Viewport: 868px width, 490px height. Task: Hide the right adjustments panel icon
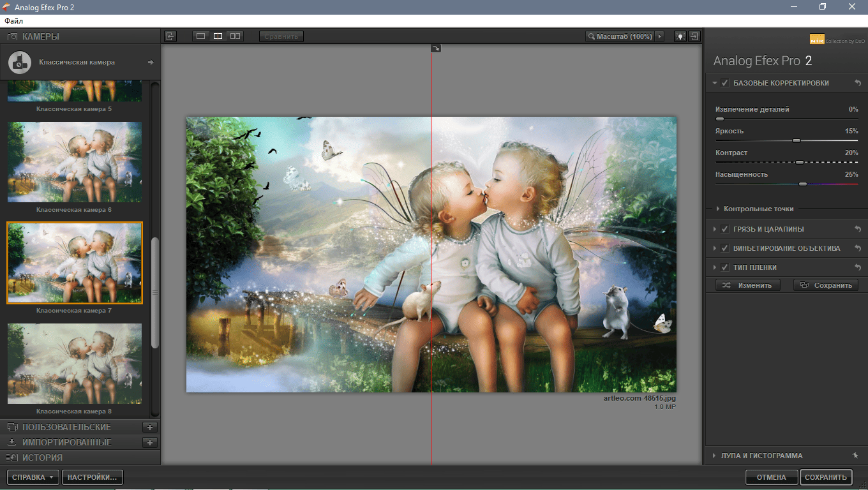click(x=695, y=36)
